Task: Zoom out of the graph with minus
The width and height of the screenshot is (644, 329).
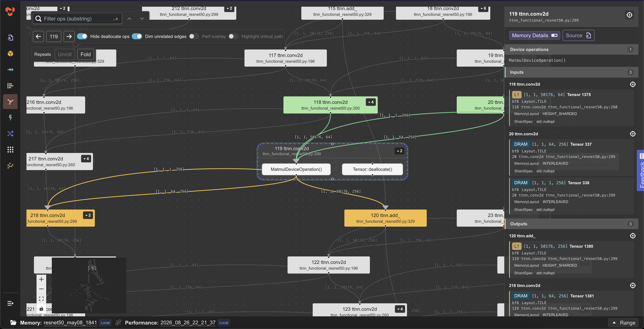Action: tap(42, 289)
